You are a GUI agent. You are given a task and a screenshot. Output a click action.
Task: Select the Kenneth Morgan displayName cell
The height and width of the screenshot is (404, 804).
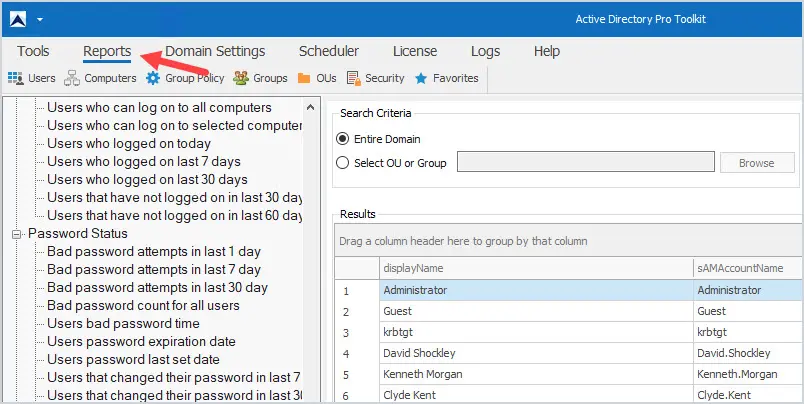[536, 374]
